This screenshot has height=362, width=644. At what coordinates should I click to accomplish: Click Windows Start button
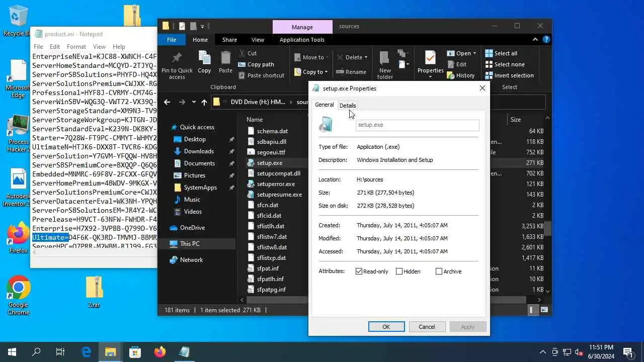pyautogui.click(x=12, y=352)
